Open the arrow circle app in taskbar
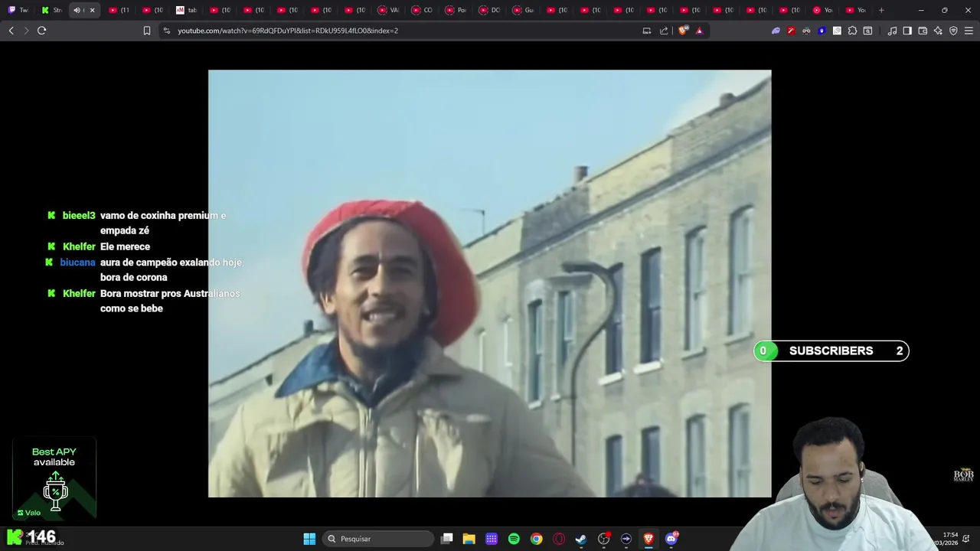980x551 pixels. point(626,539)
